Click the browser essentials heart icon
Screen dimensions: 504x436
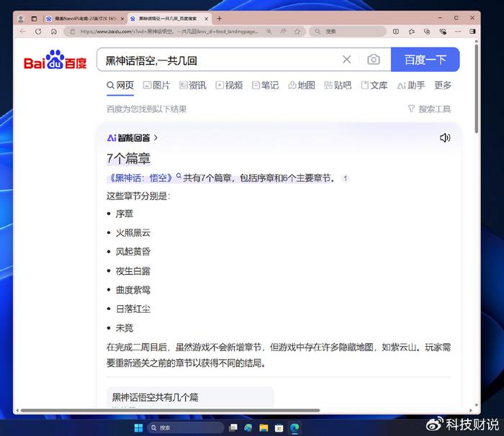443,31
